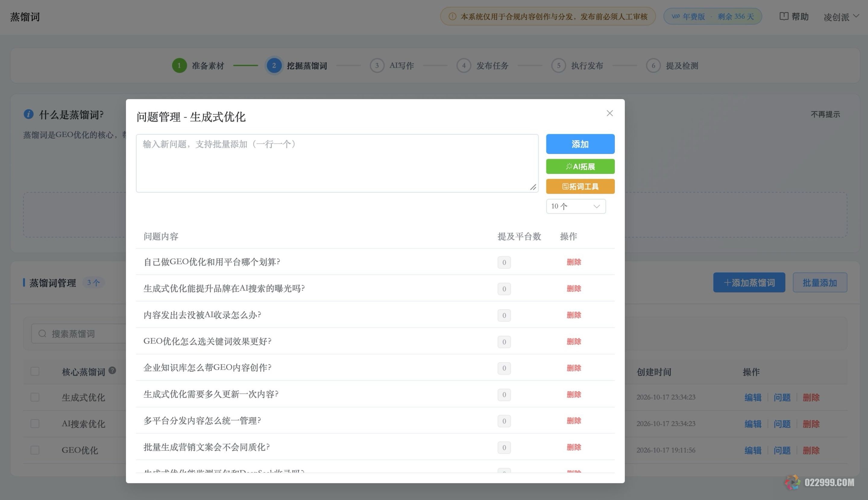This screenshot has width=868, height=500.
Task: Click the 核心蒸馏词 help question icon
Action: click(112, 370)
